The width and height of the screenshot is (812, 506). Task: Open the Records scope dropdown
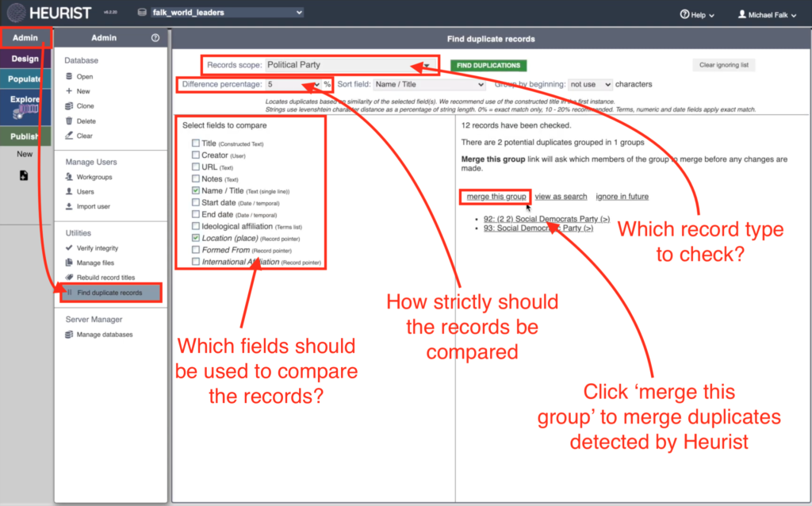click(348, 65)
